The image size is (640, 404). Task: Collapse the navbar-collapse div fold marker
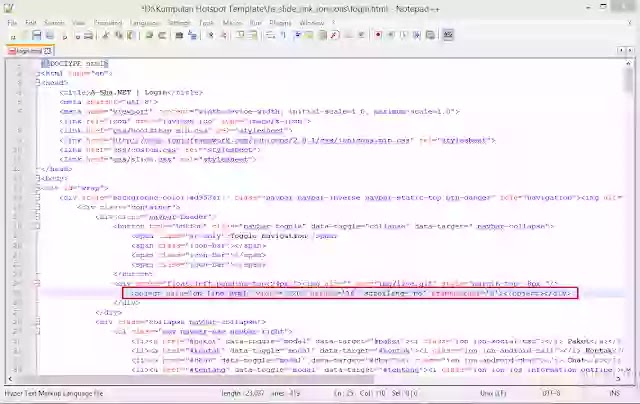point(38,322)
